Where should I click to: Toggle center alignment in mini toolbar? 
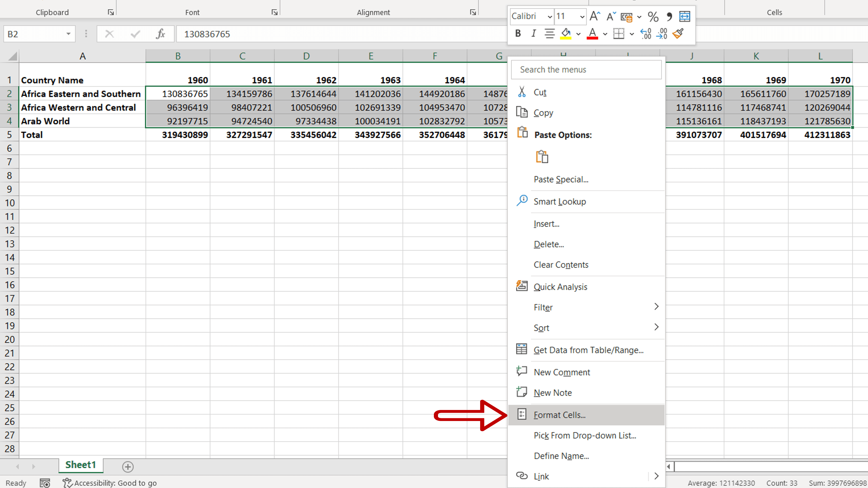[549, 34]
